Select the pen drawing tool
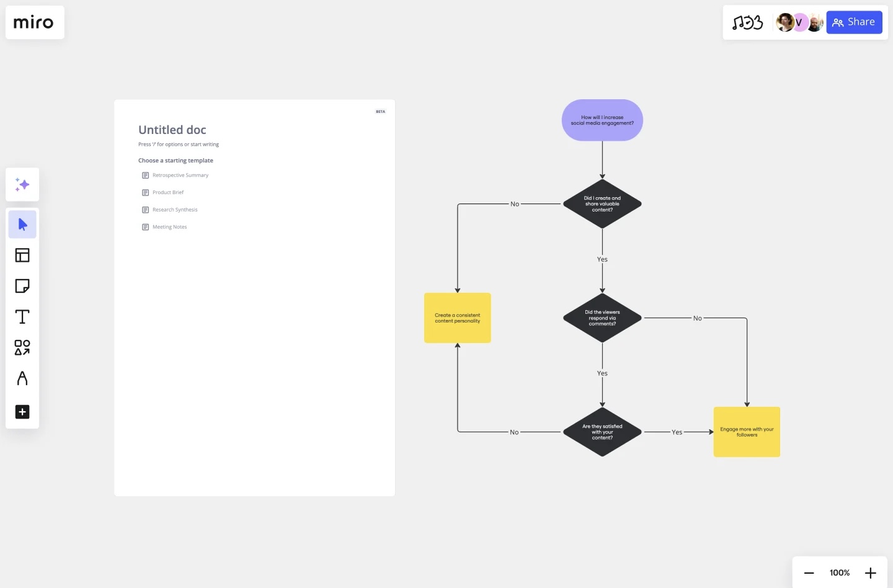This screenshot has width=893, height=588. point(22,378)
